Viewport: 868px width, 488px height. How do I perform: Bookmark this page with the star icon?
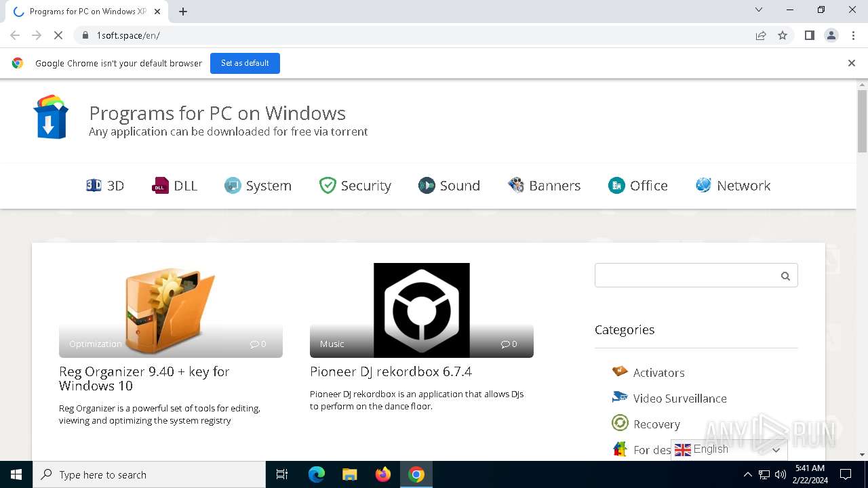pyautogui.click(x=783, y=35)
